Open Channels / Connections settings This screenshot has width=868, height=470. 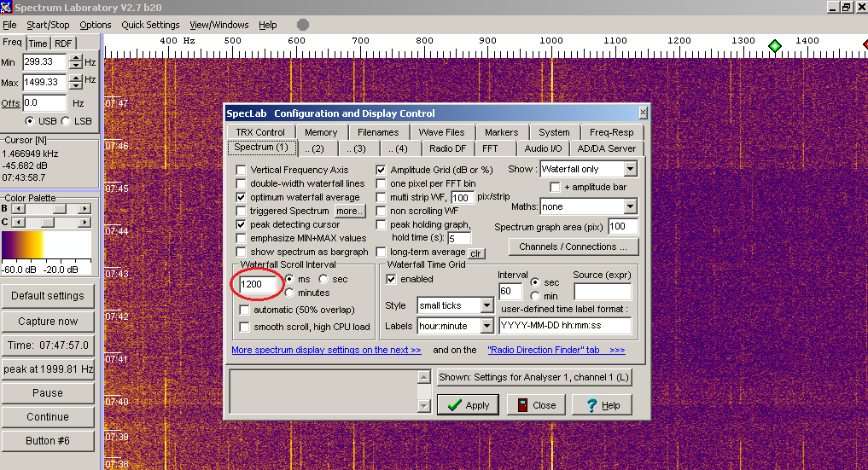click(x=573, y=247)
